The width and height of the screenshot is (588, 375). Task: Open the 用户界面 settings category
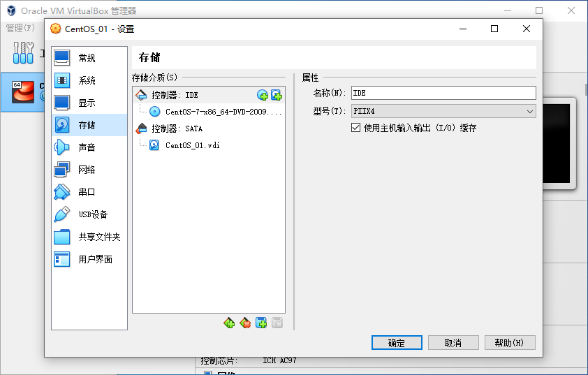coord(89,259)
